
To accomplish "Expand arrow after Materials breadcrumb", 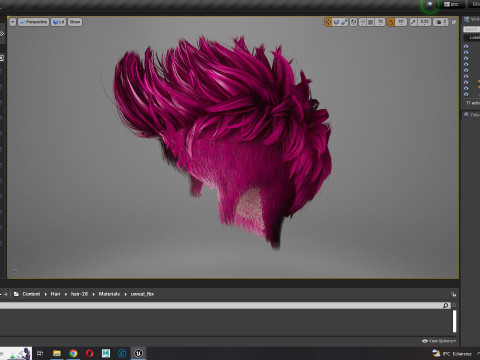I will coord(125,294).
